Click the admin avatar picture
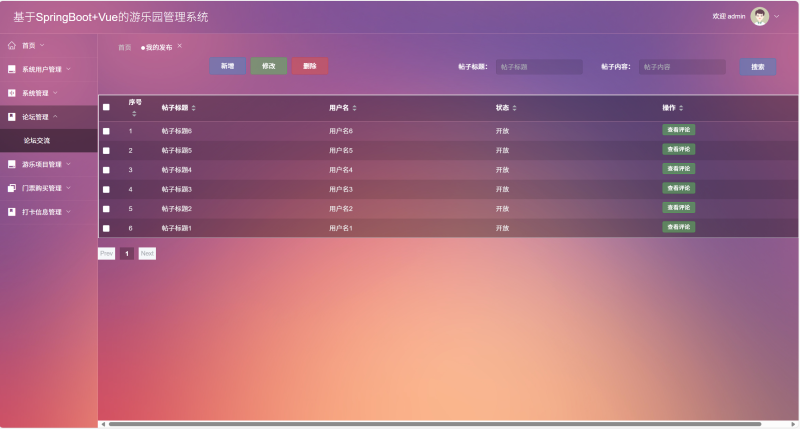This screenshot has height=429, width=800. 759,16
